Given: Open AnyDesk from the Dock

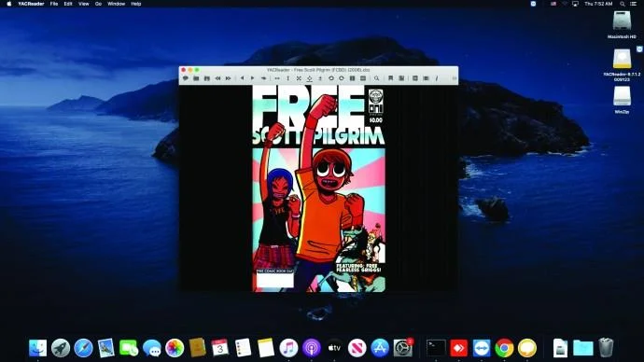Looking at the screenshot, I should (x=459, y=348).
